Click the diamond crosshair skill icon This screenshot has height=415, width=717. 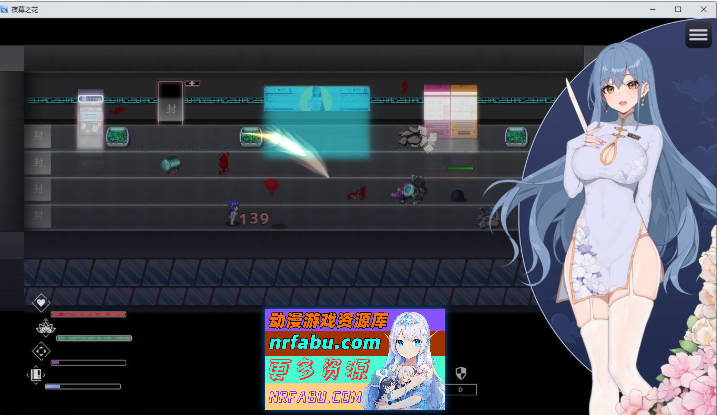coord(41,351)
